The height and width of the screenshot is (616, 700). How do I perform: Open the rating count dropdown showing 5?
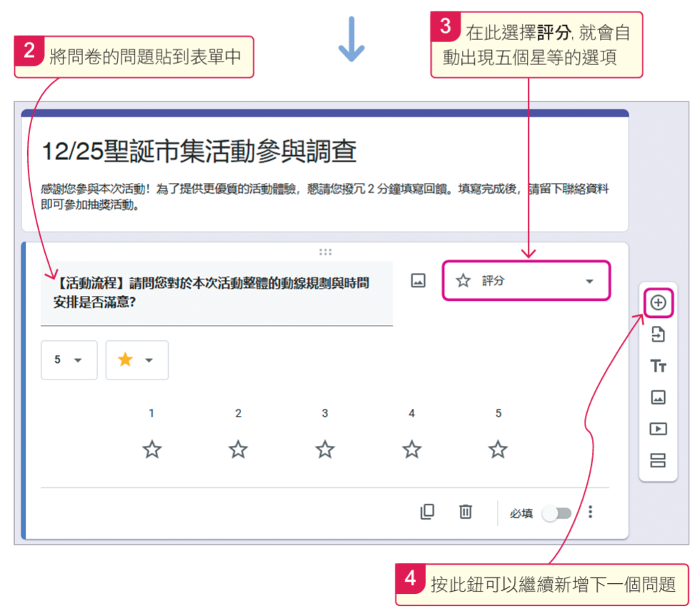click(x=69, y=360)
